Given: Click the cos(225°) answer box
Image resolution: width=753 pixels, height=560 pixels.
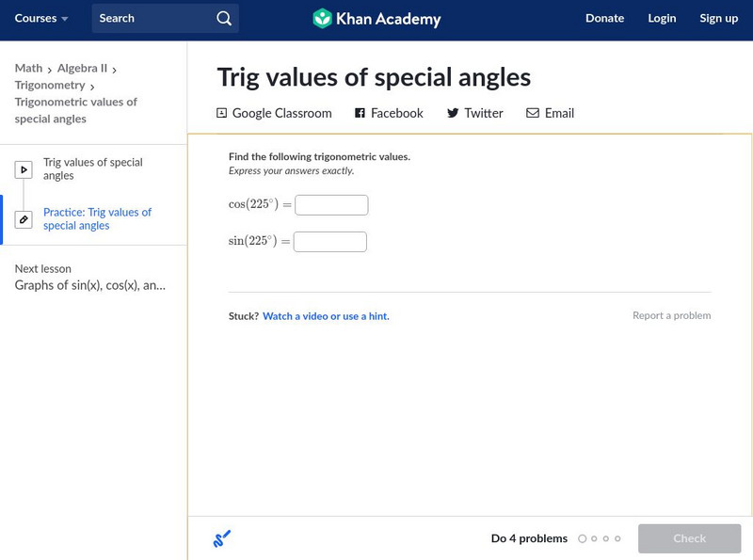Looking at the screenshot, I should tap(331, 205).
